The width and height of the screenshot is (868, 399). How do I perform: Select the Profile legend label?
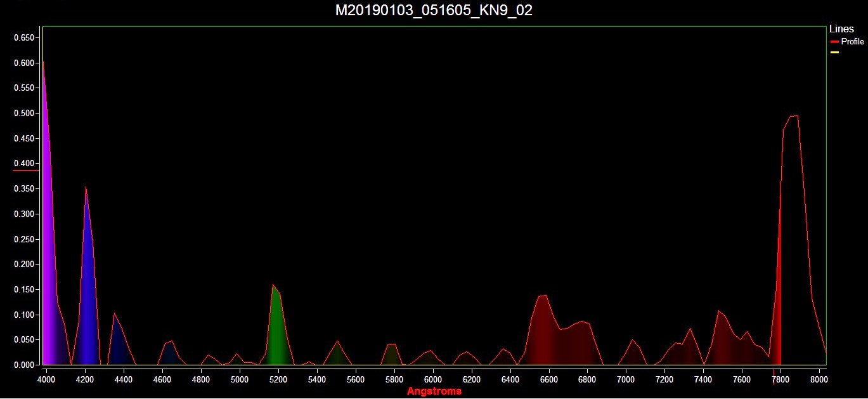click(852, 42)
